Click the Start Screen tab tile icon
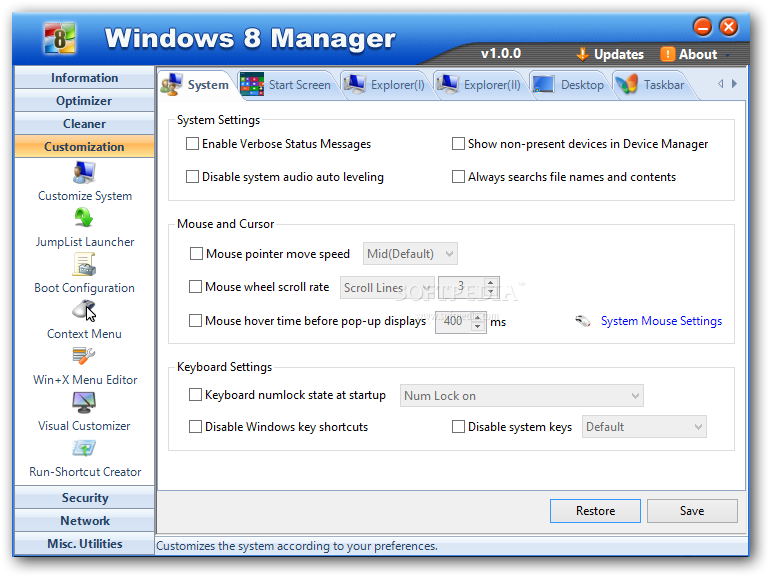The width and height of the screenshot is (770, 577). [252, 84]
